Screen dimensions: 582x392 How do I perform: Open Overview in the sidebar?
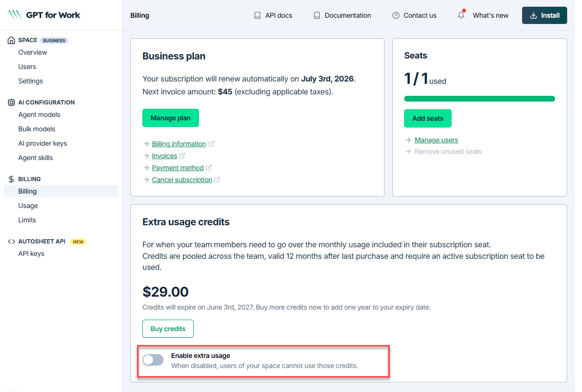pos(33,52)
